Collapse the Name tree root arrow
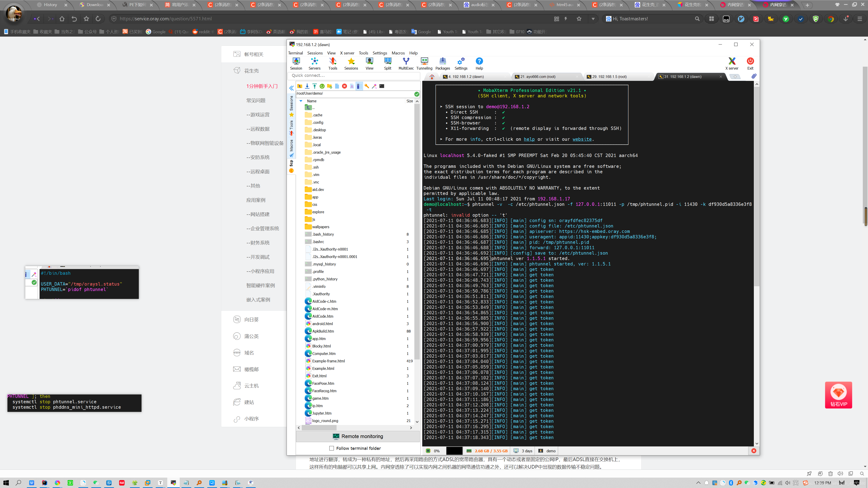 coord(301,101)
